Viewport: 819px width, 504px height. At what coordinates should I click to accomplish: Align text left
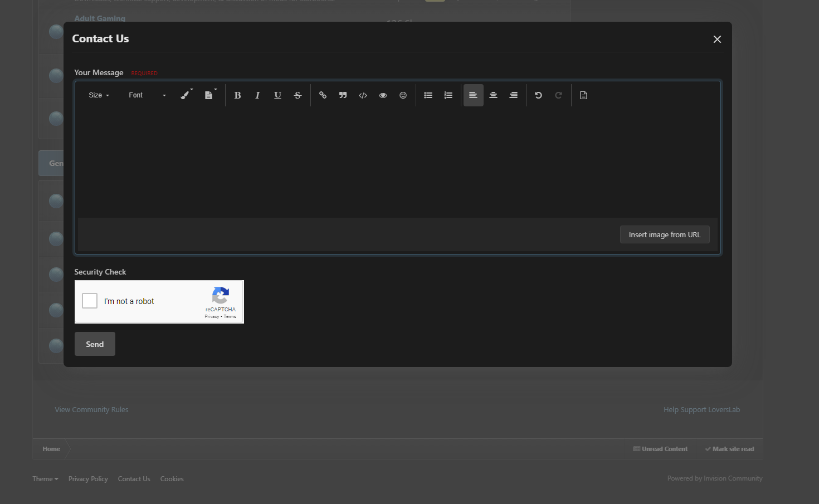point(473,95)
